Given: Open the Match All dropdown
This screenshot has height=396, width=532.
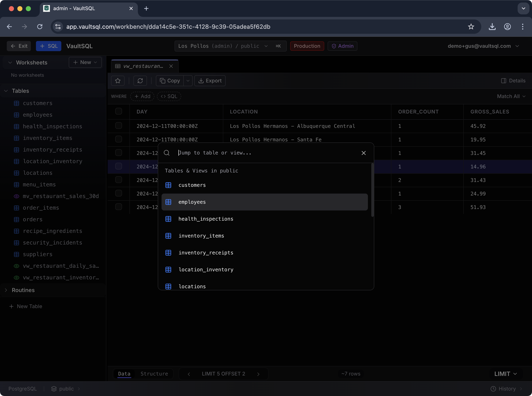Looking at the screenshot, I should (x=511, y=96).
